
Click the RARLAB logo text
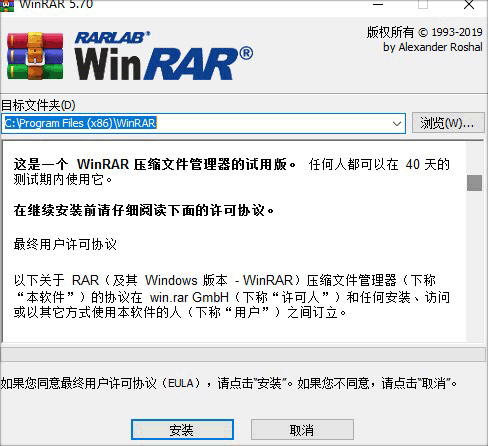tap(112, 37)
